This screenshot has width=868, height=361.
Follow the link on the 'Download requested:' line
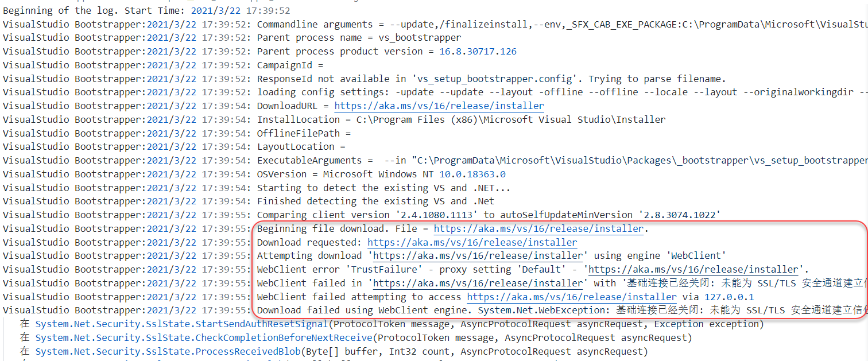472,242
